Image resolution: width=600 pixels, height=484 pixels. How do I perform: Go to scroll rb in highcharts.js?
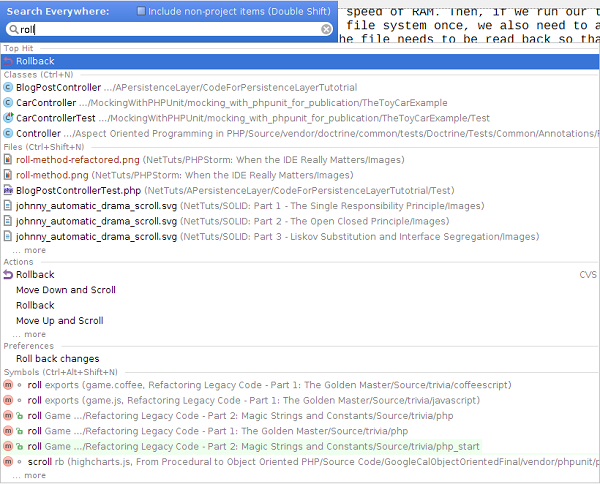[300, 462]
